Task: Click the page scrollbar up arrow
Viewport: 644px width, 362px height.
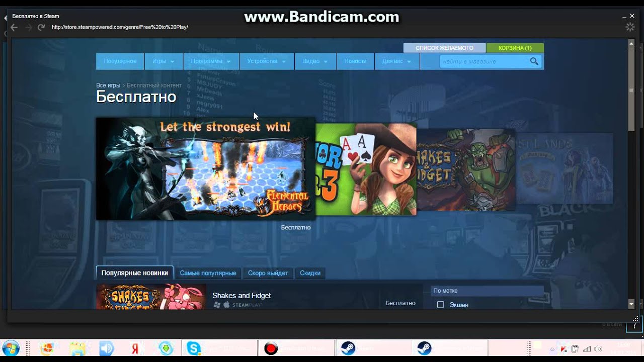Action: coord(631,44)
